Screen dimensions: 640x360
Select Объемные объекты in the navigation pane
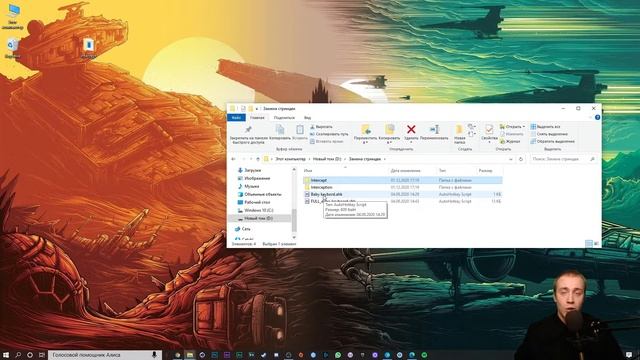click(259, 194)
